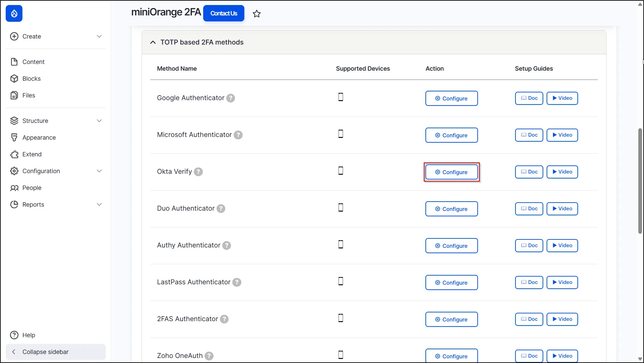The image size is (644, 363).
Task: Click the Files icon in sidebar
Action: (14, 95)
